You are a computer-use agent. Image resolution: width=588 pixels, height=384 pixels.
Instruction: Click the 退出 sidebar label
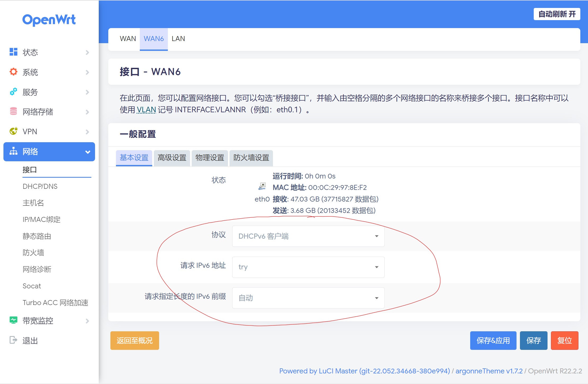coord(30,341)
